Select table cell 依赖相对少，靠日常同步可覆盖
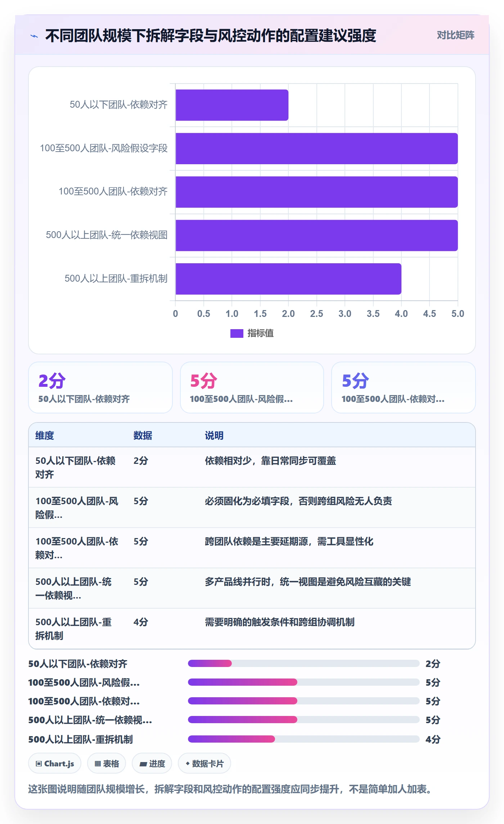Viewport: 504px width, 824px height. (270, 461)
